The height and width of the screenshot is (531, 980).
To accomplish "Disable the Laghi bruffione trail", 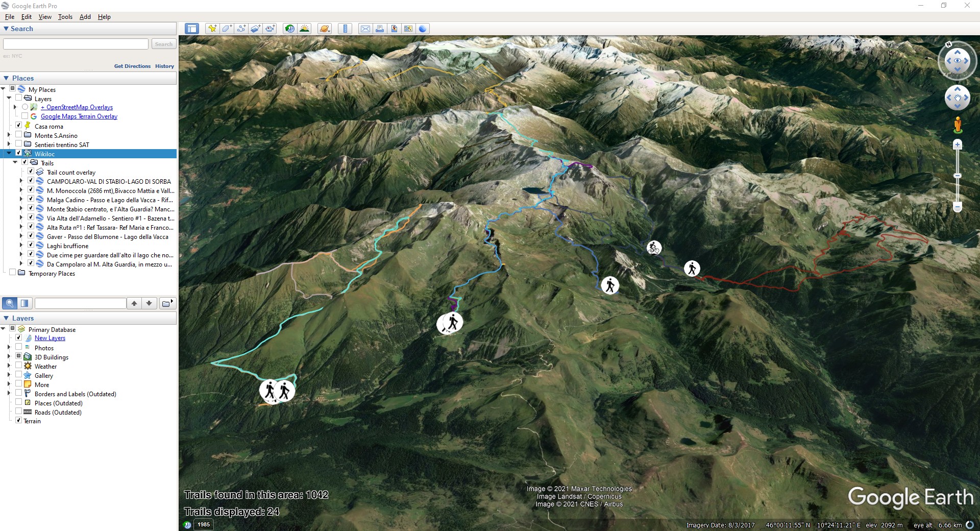I will pyautogui.click(x=31, y=245).
